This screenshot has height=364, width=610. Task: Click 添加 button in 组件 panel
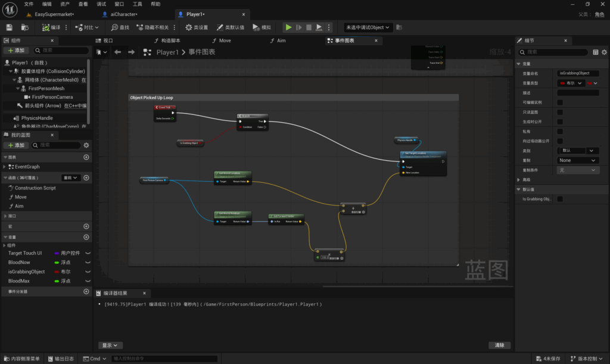pos(16,51)
